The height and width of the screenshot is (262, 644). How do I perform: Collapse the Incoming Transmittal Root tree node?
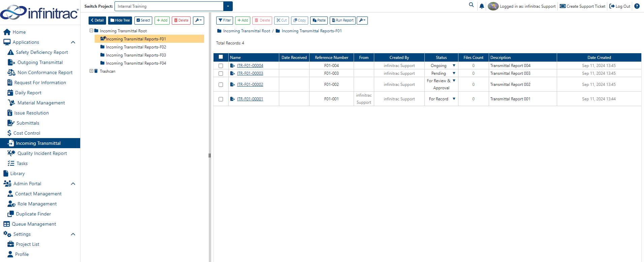click(91, 31)
